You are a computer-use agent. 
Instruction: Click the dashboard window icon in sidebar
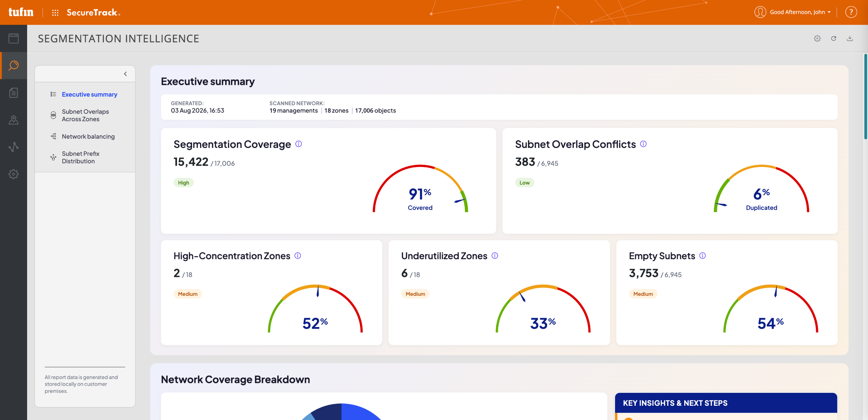(x=14, y=38)
